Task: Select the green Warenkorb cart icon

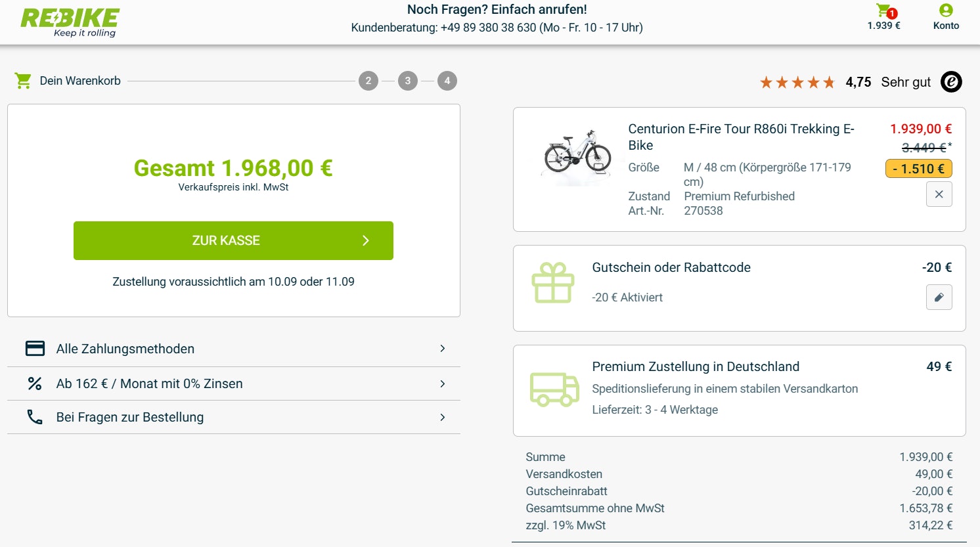Action: point(23,80)
